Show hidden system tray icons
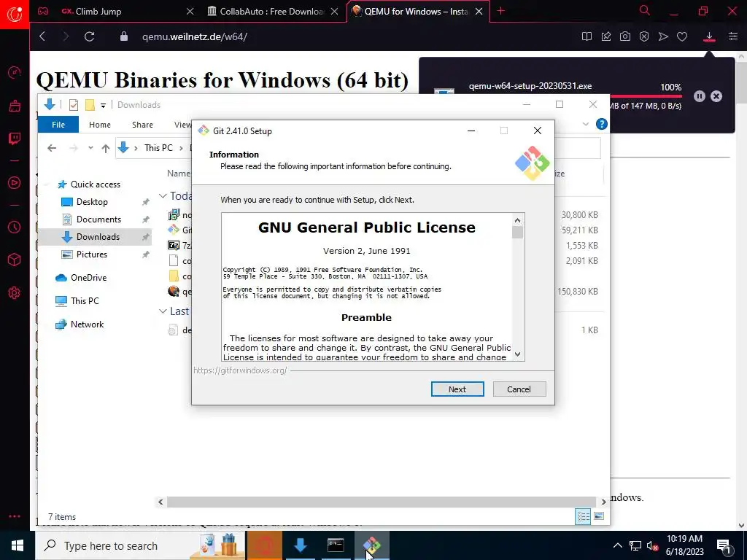The height and width of the screenshot is (560, 747). [617, 545]
